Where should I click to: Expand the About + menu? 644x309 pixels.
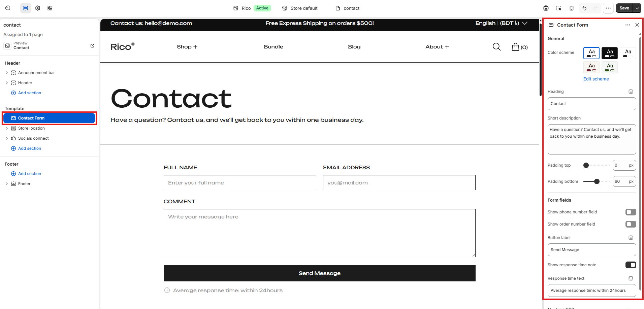point(437,47)
